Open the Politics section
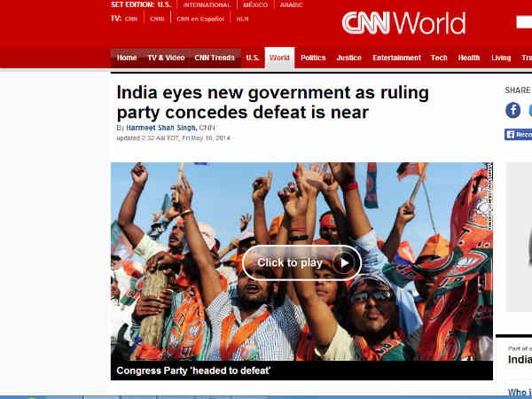 313,58
